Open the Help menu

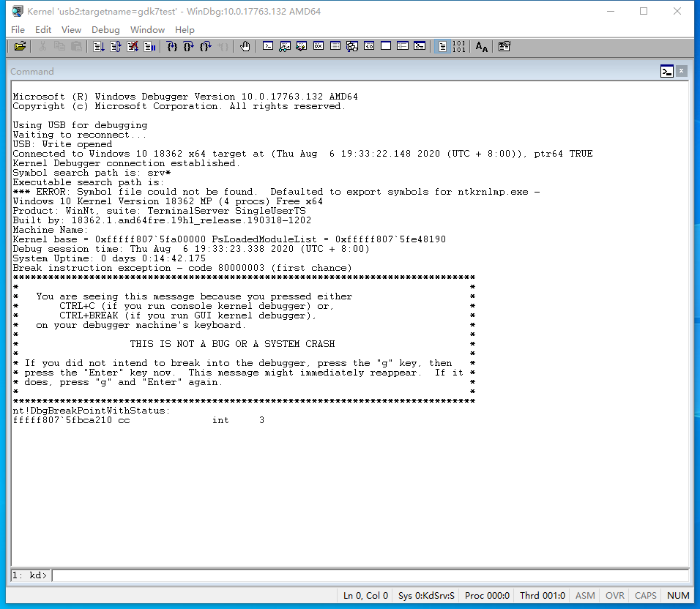tap(185, 30)
